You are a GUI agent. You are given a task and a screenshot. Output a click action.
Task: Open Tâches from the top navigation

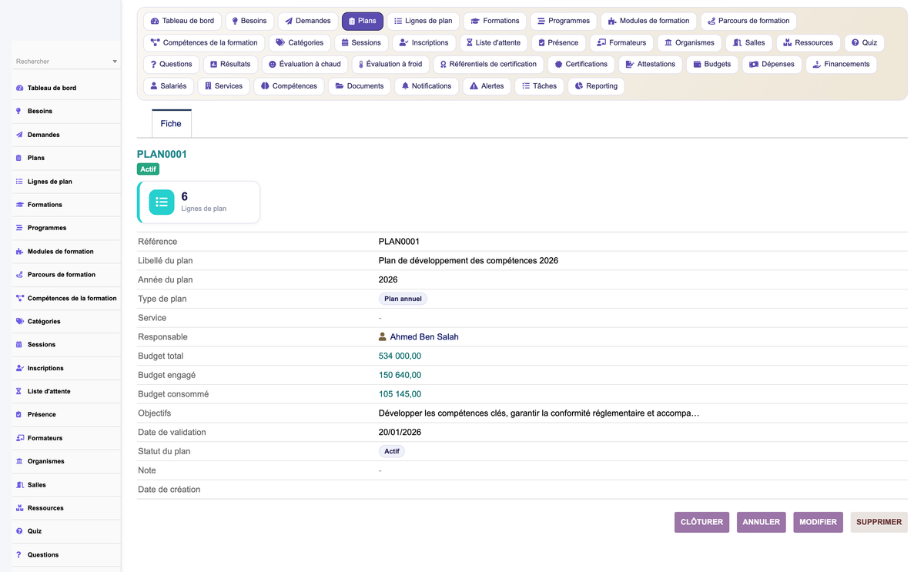(x=539, y=86)
